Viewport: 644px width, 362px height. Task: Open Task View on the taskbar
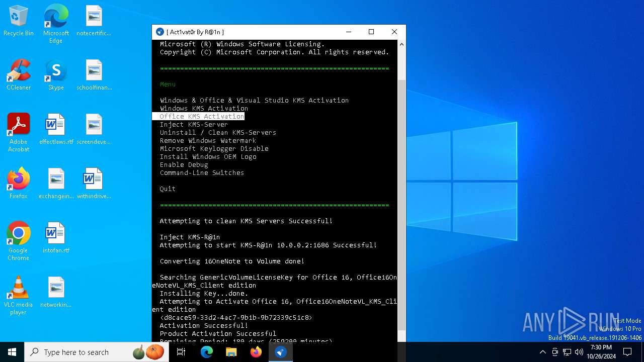coord(181,352)
